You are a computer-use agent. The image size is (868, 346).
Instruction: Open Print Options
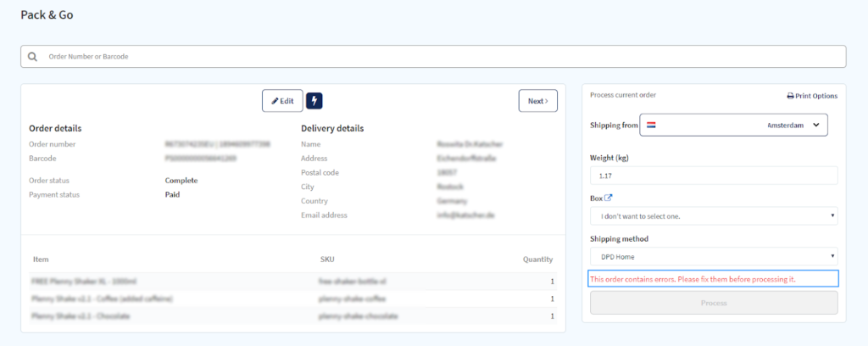[x=812, y=96]
